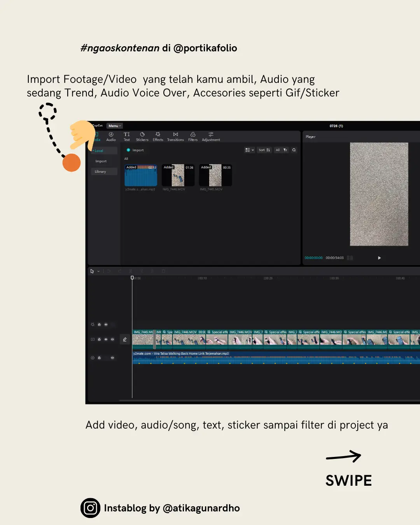Screen dimensions: 420x525
Task: Hide the video track with the eye toggle
Action: tap(106, 339)
